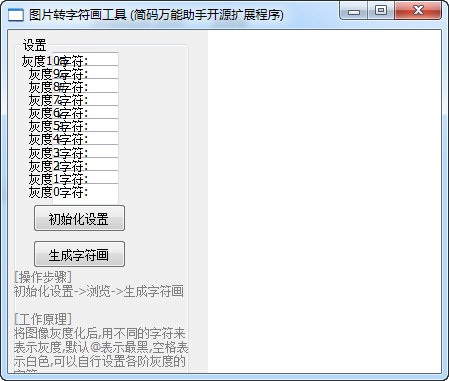Click the window icon in title bar

coord(16,15)
